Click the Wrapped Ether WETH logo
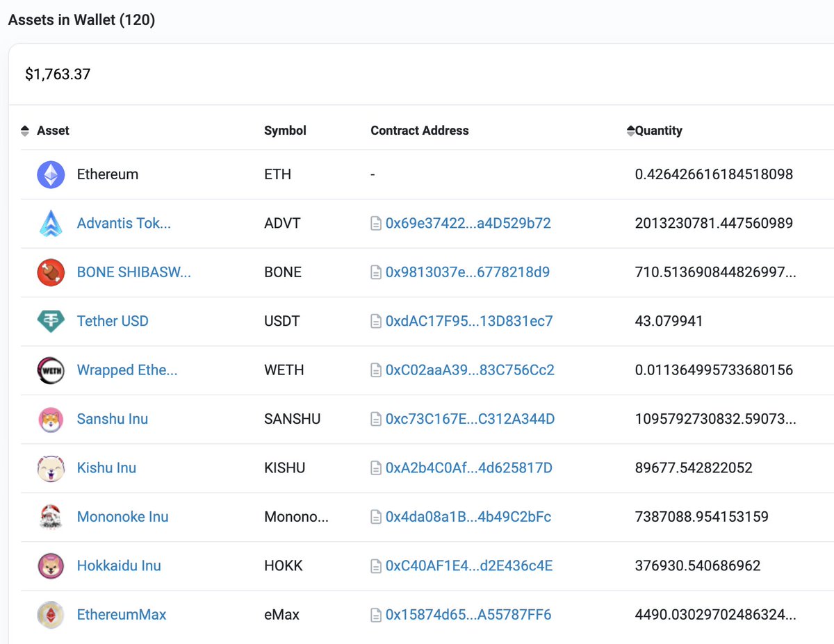The height and width of the screenshot is (644, 834). (51, 370)
